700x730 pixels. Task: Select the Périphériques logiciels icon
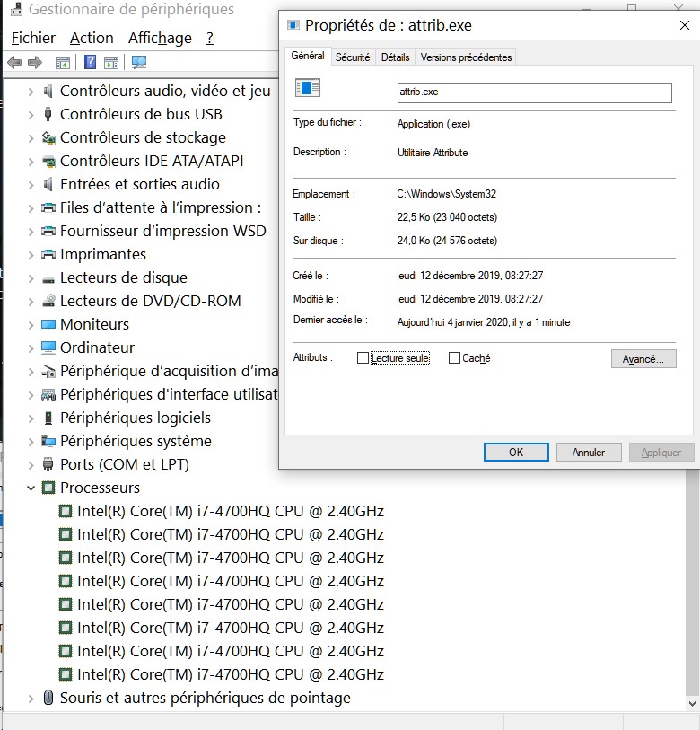click(48, 418)
